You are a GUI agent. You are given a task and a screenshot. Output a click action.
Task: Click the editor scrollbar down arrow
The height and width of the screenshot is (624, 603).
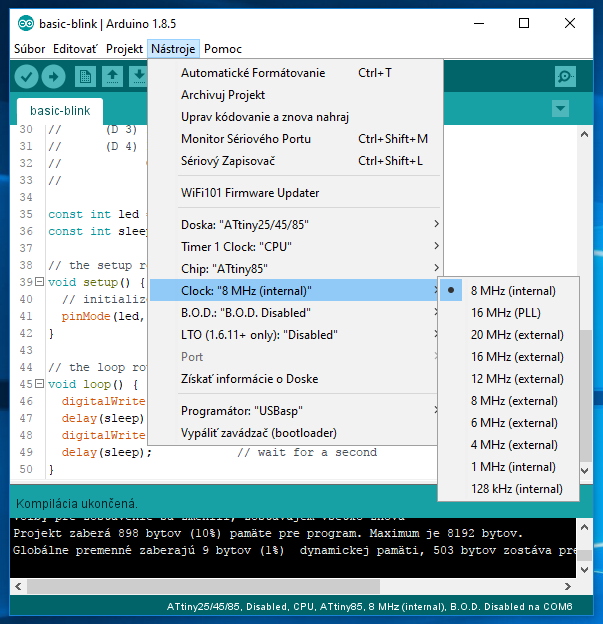click(584, 470)
